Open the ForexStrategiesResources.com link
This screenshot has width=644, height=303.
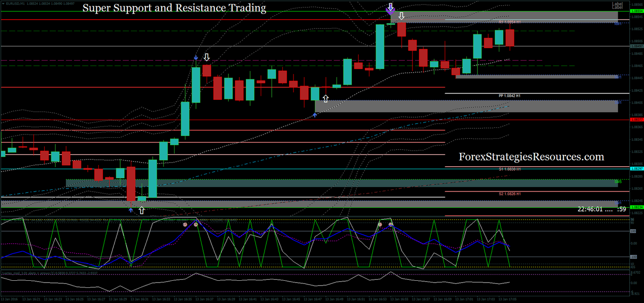point(531,157)
